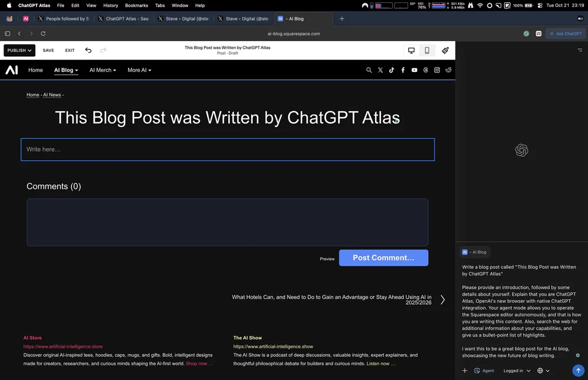Image resolution: width=588 pixels, height=380 pixels.
Task: Open the Apple menu
Action: 9,6
